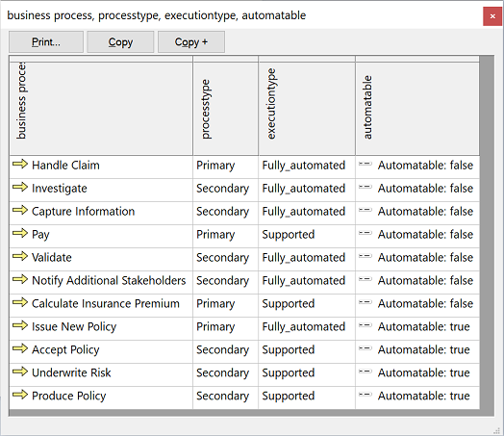Click the executiontype column header
Viewport: 504px width, 436px height.
point(307,108)
